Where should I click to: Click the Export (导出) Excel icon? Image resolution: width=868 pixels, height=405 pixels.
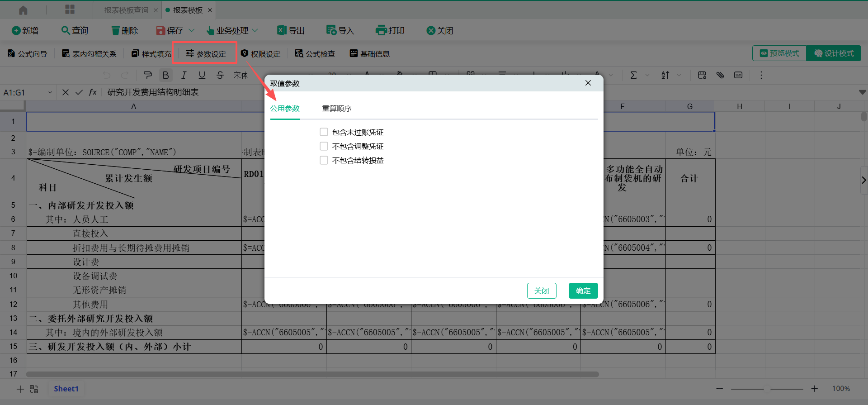tap(282, 30)
